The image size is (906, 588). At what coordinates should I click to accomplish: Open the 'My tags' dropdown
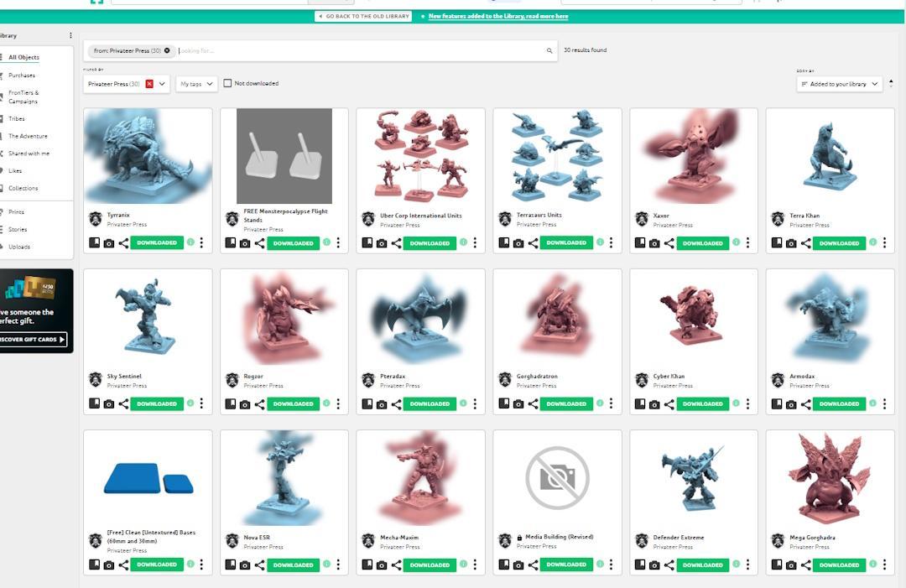(197, 84)
